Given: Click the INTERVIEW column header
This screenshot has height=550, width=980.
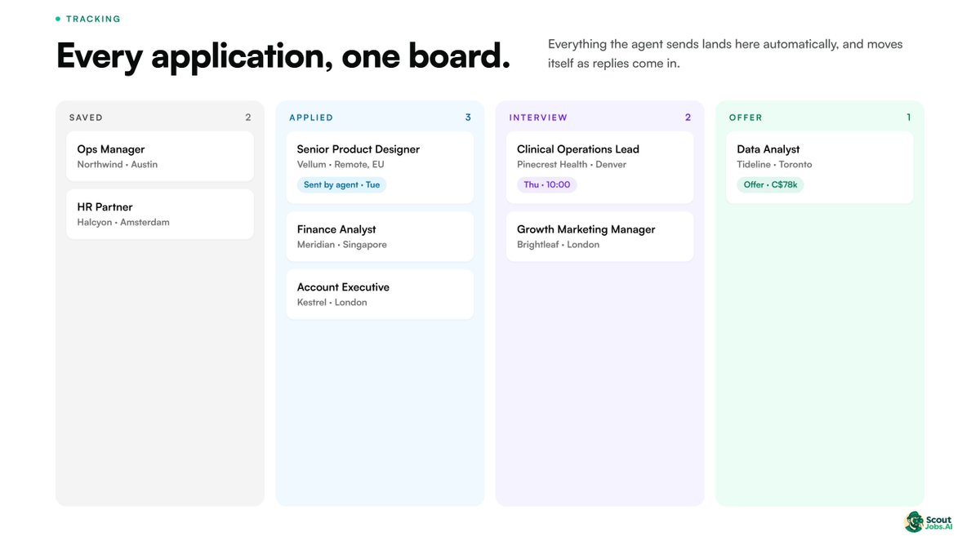Looking at the screenshot, I should [538, 118].
